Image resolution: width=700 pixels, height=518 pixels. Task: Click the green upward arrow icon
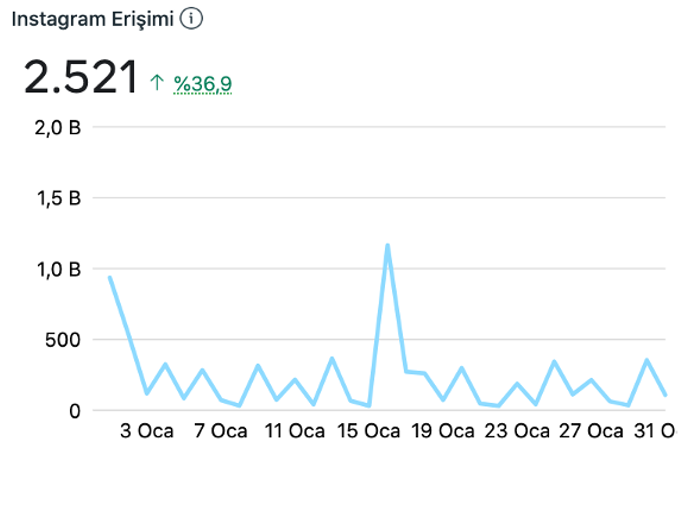tap(156, 84)
